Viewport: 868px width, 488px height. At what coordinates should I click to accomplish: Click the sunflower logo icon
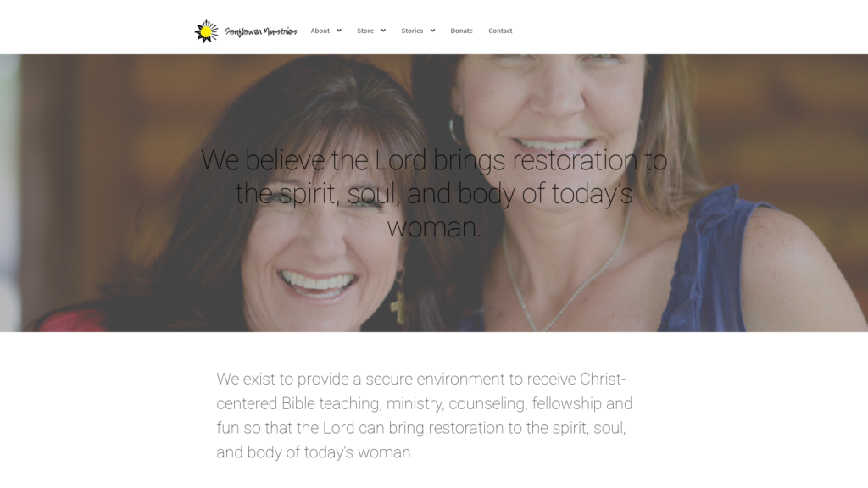click(206, 31)
